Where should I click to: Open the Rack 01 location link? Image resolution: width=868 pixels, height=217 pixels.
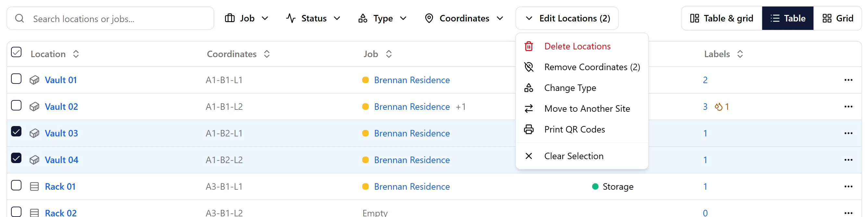[x=60, y=187]
